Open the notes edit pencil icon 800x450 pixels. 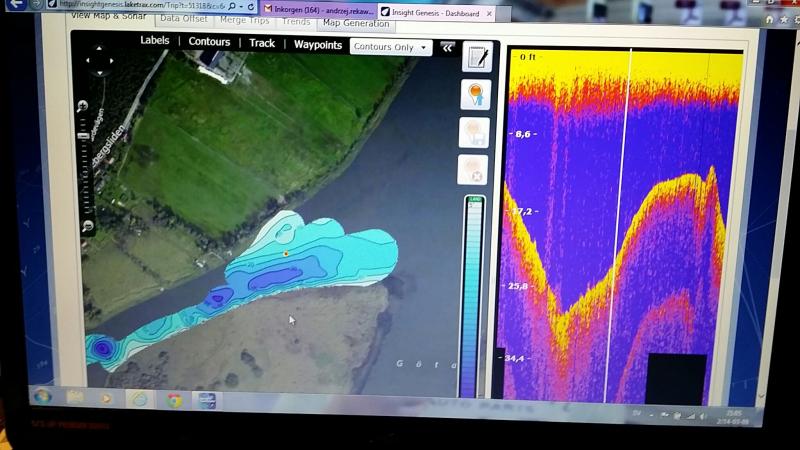(x=476, y=56)
